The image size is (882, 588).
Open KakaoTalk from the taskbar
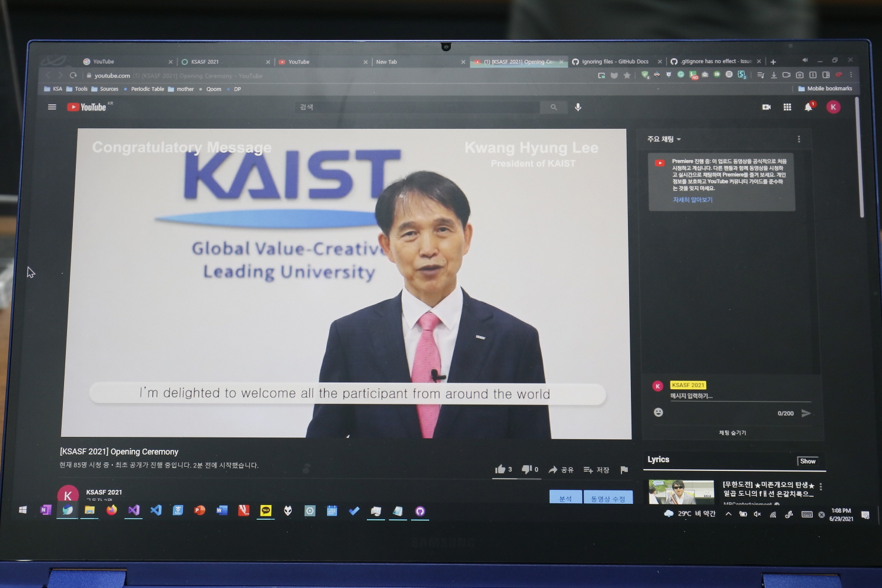[x=266, y=511]
